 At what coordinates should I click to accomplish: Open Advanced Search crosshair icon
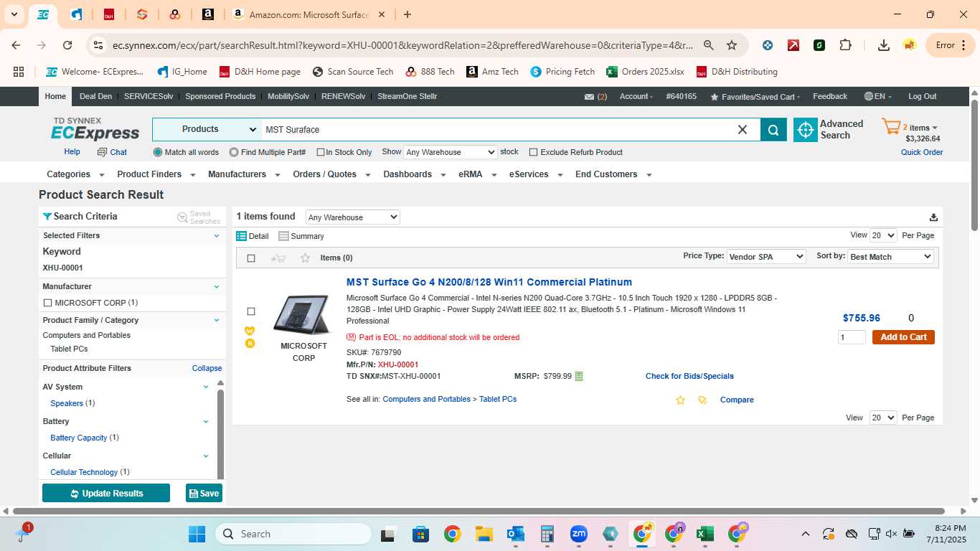tap(806, 130)
